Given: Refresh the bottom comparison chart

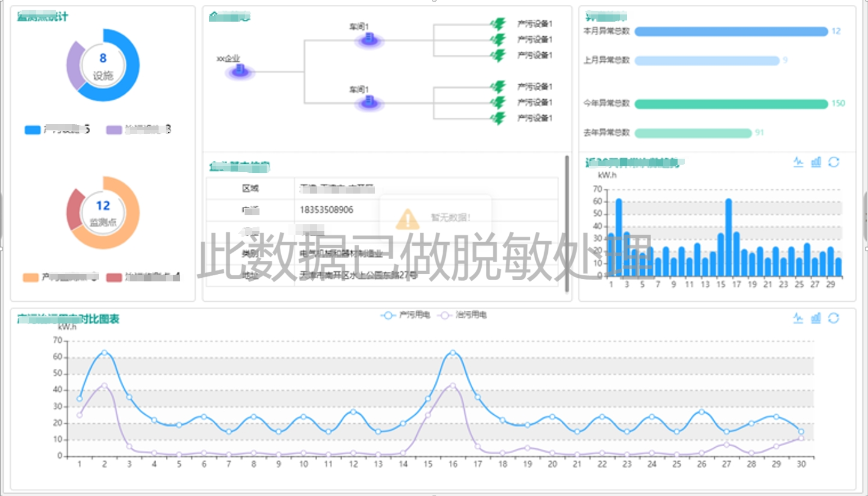Looking at the screenshot, I should point(833,318).
